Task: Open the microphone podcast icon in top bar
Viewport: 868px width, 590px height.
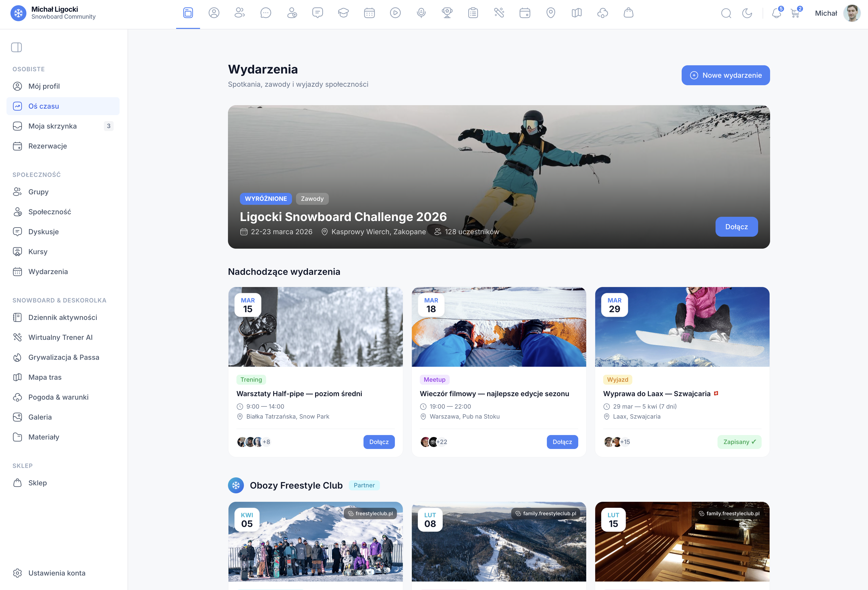Action: click(421, 13)
